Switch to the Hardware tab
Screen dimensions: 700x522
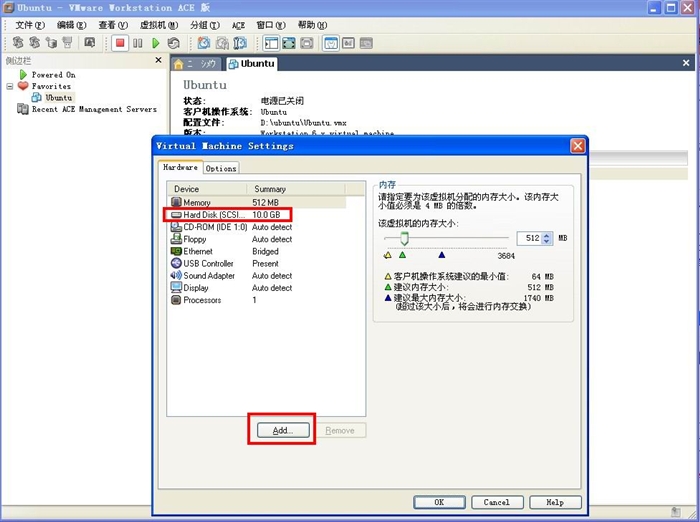pos(180,167)
